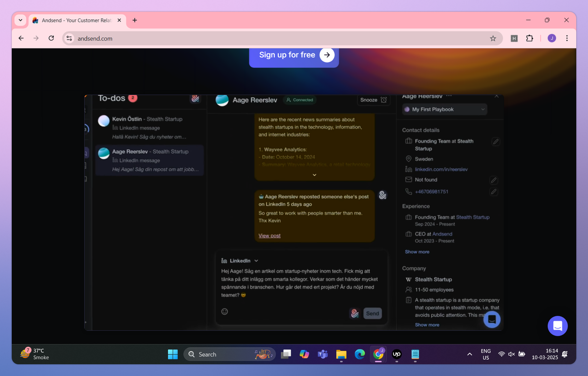Screen dimensions: 588x376
Task: Click the taskbar Search box
Action: (x=229, y=354)
